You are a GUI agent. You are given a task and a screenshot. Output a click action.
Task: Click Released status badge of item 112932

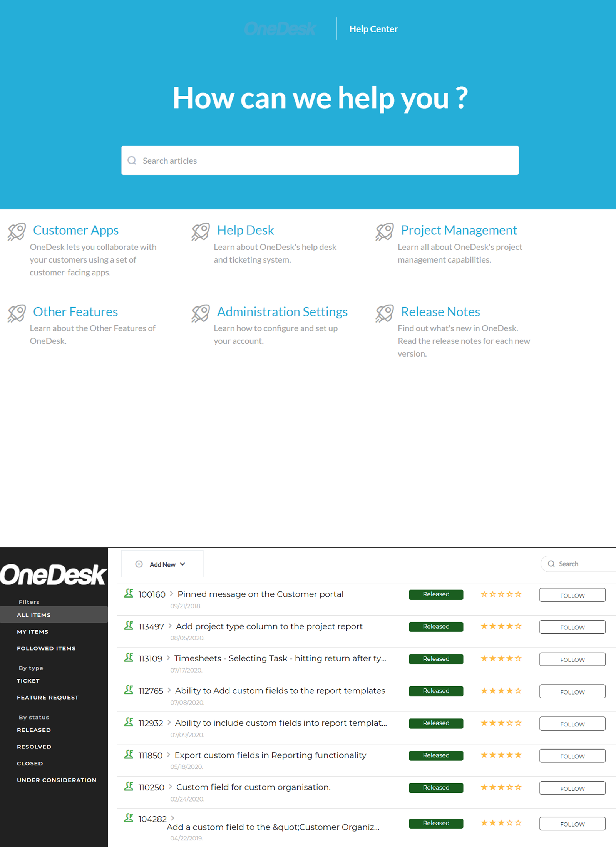tap(436, 723)
